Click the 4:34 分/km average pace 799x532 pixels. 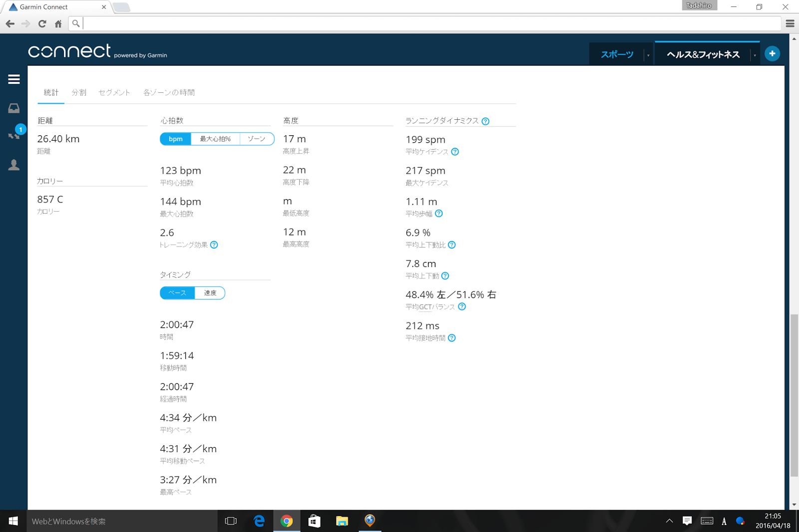click(188, 418)
